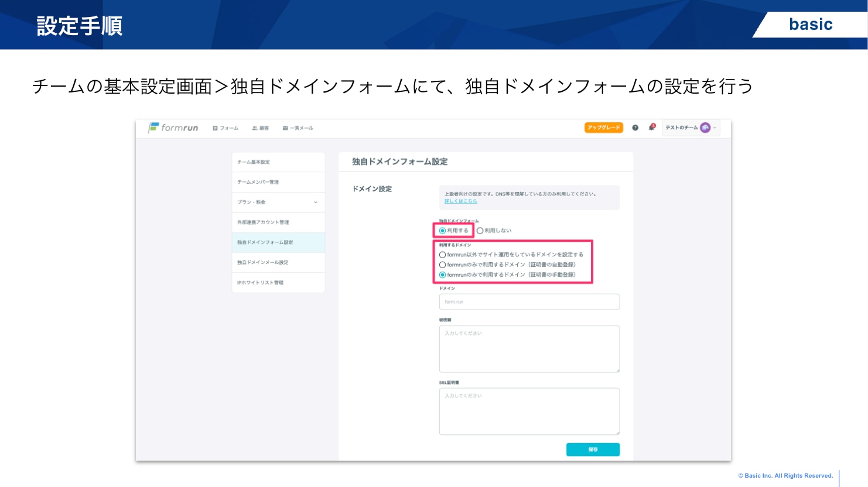Select the 利用する radio button
This screenshot has height=487, width=868.
pos(443,231)
